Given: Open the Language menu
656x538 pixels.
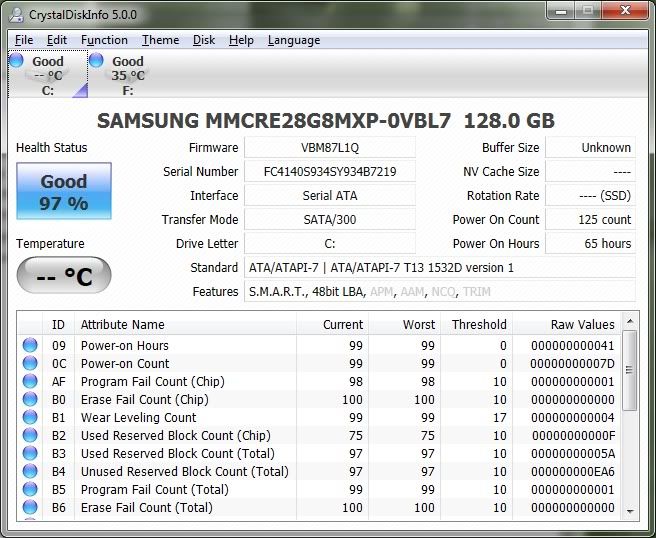Looking at the screenshot, I should 294,40.
